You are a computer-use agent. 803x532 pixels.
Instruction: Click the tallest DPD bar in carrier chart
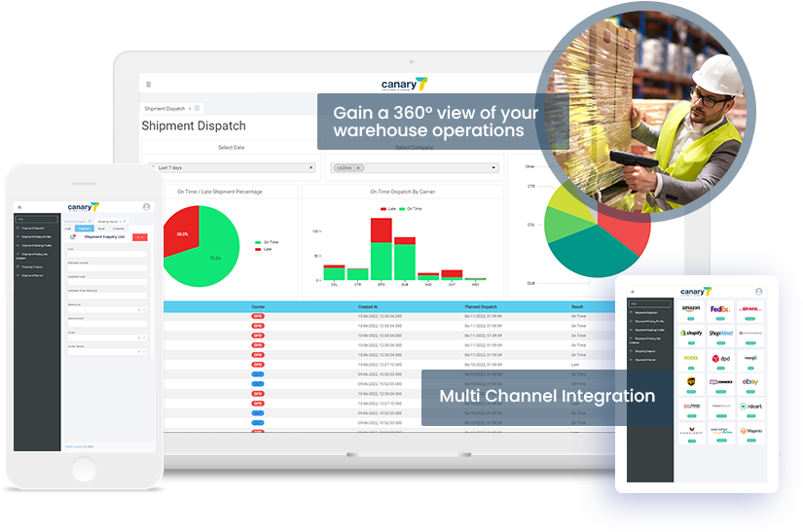click(x=381, y=249)
